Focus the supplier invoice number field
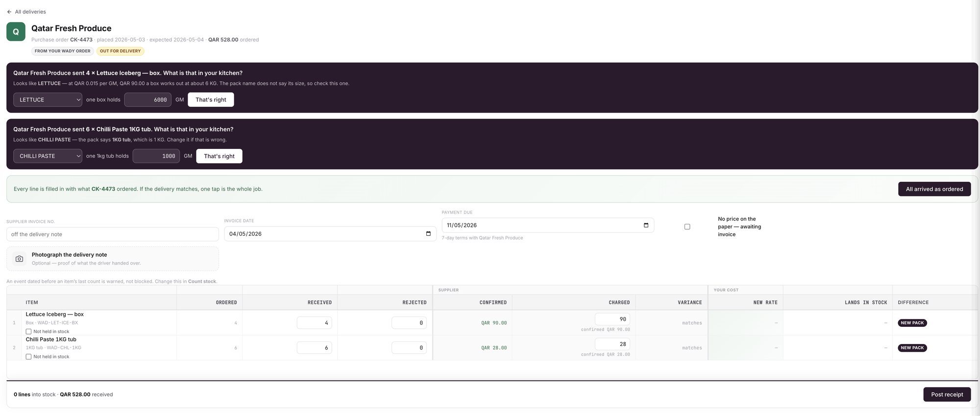This screenshot has width=980, height=416. pos(113,234)
